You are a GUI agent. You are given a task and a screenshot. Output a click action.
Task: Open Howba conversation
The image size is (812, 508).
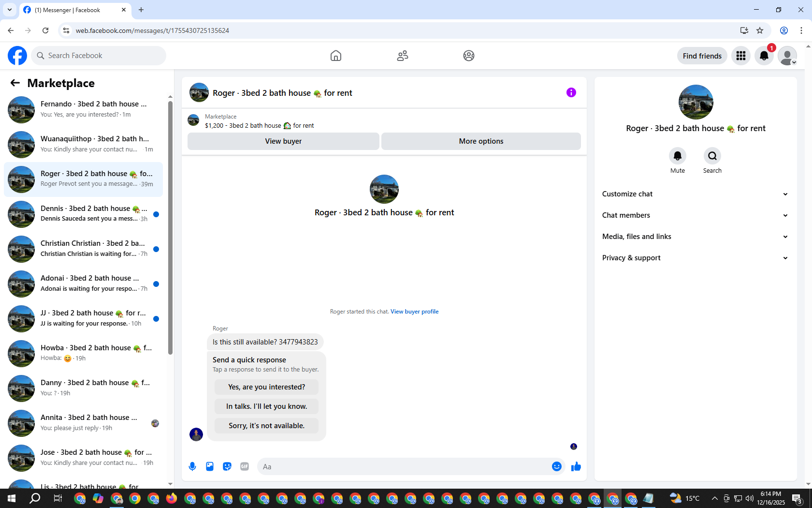pos(83,353)
